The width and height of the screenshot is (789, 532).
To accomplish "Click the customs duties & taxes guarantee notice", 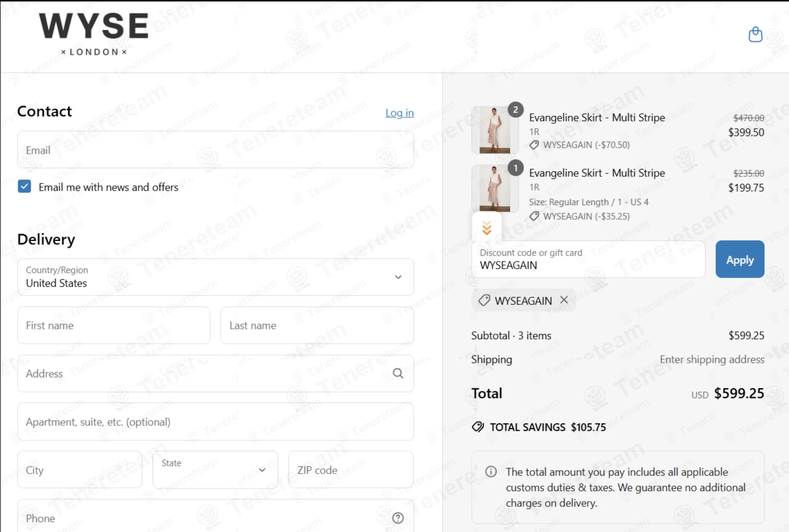I will [618, 487].
